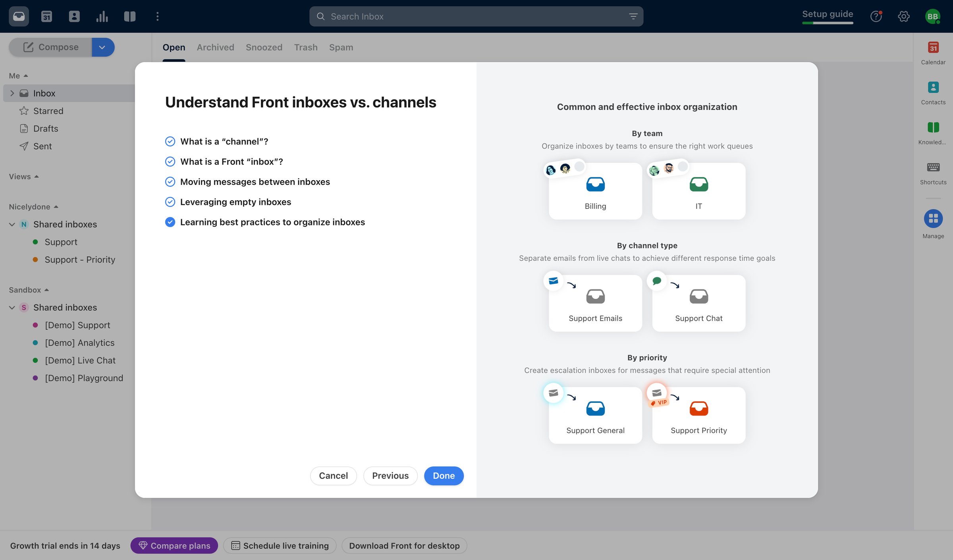Open Calendar in the right sidebar
Screen dimensions: 953x560
933,53
